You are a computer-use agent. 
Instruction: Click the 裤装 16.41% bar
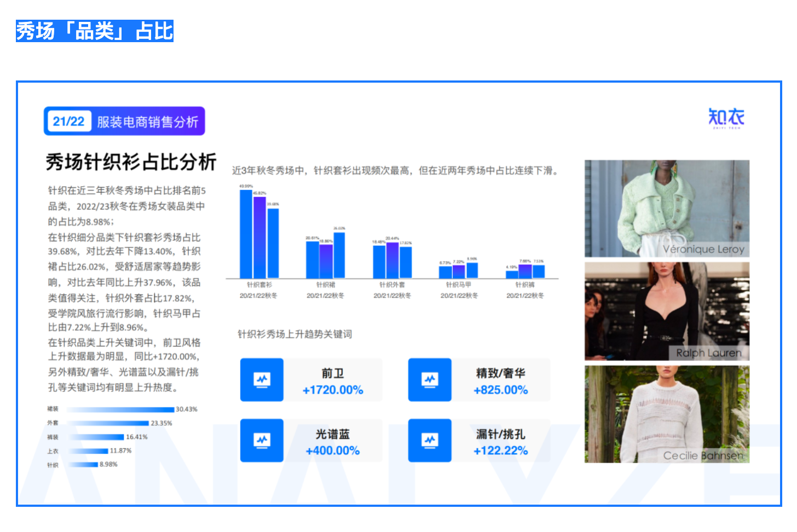coord(95,437)
